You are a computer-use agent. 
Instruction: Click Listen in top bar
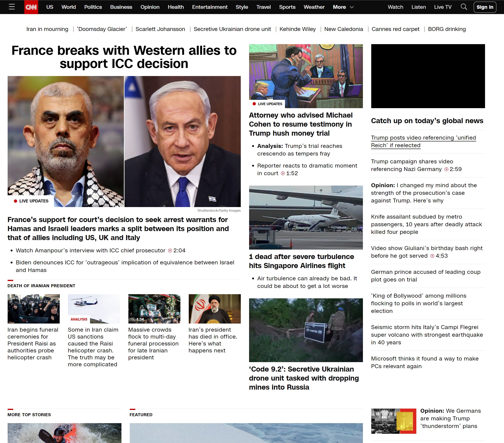pyautogui.click(x=418, y=7)
